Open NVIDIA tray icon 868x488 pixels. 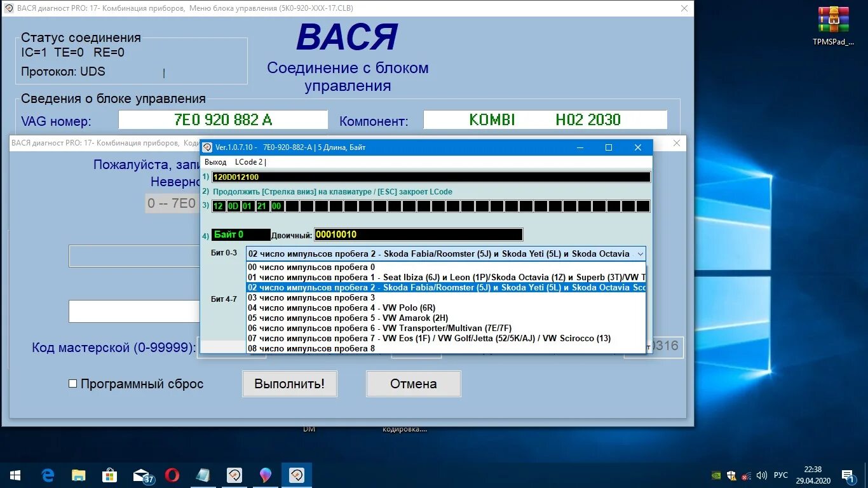pyautogui.click(x=716, y=475)
